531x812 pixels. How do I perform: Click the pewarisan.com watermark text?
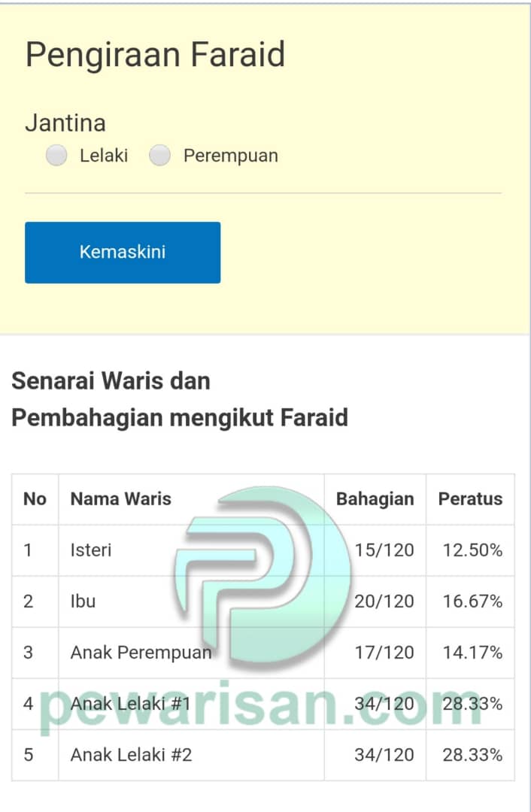click(260, 705)
